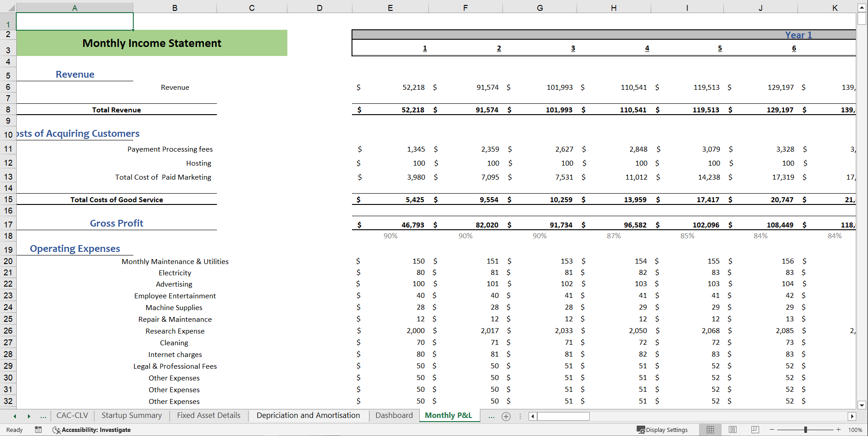Click the 87% gross margin cell
868x436 pixels.
click(x=614, y=236)
